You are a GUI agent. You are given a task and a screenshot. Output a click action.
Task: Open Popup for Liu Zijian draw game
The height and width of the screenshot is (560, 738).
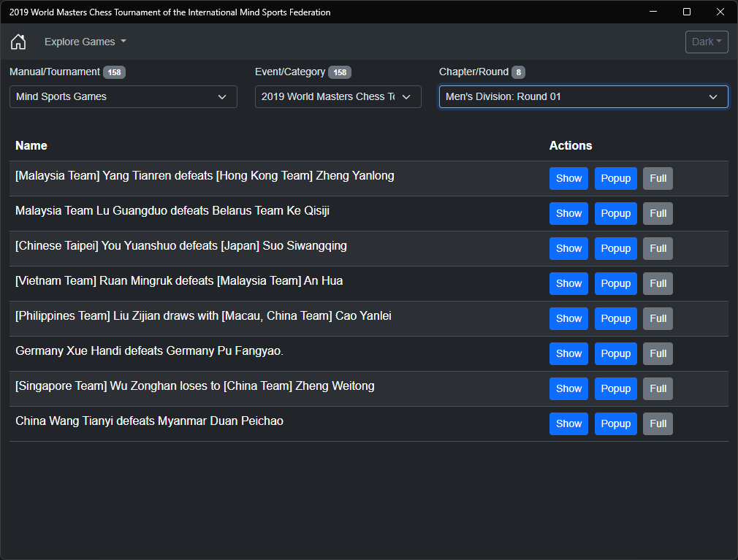pyautogui.click(x=616, y=319)
